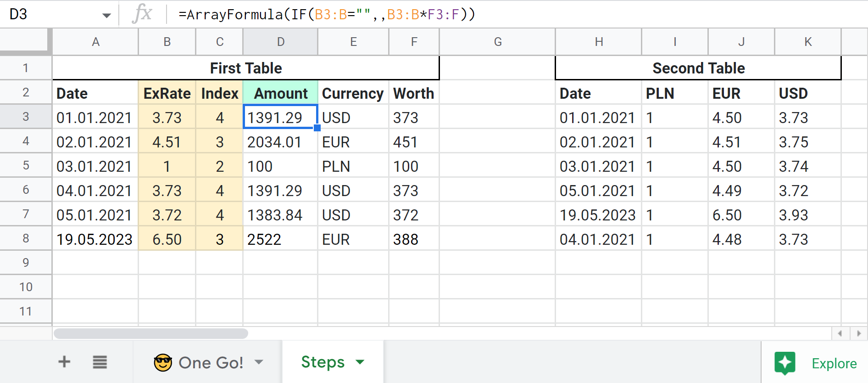Select column E header
This screenshot has width=868, height=383.
click(x=353, y=42)
